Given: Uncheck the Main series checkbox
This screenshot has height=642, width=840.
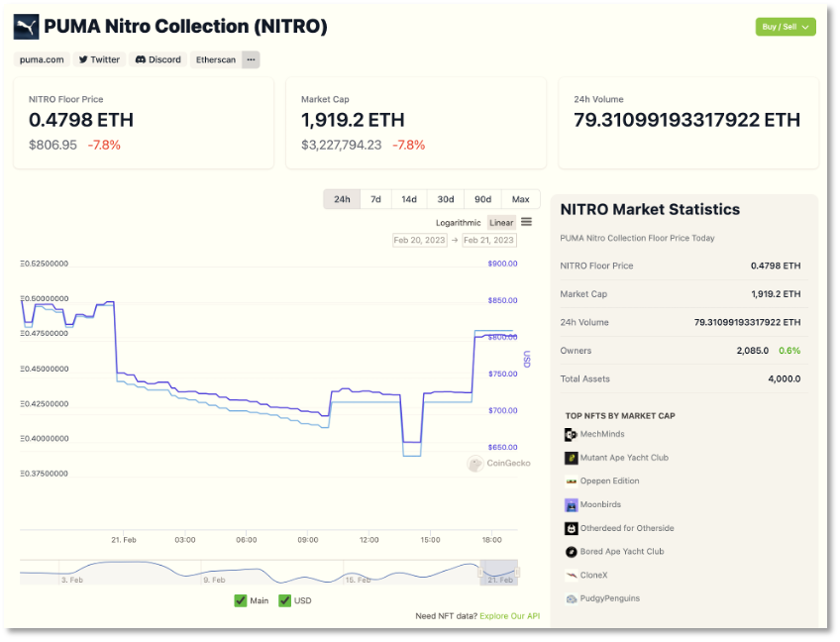Looking at the screenshot, I should click(241, 600).
